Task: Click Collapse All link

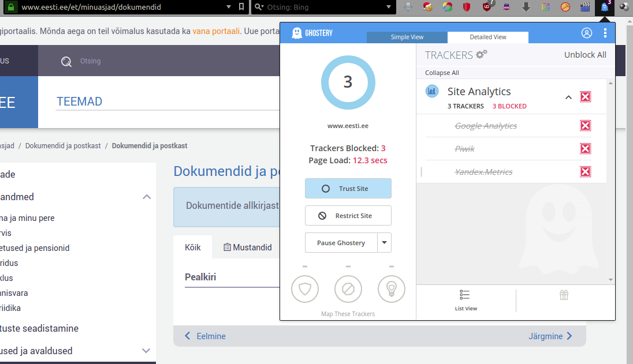Action: [442, 73]
